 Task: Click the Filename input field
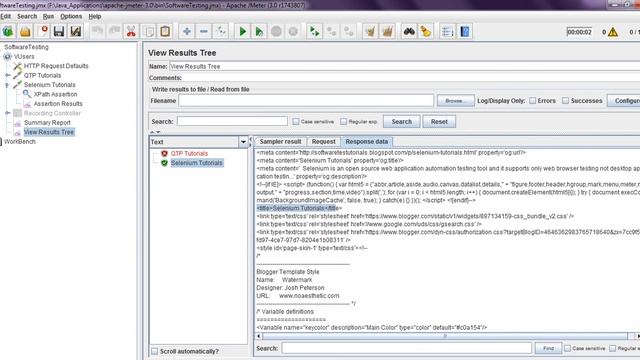(306, 100)
